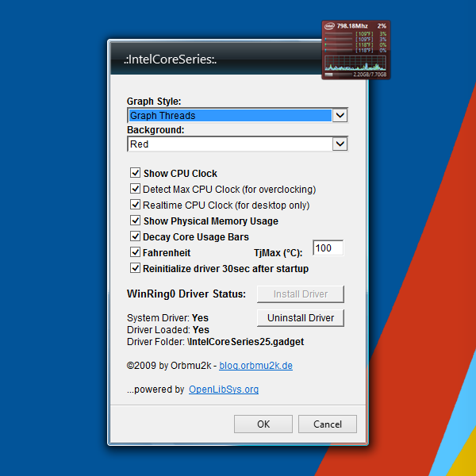Open the blog.orbmu2k.de link
Image resolution: width=476 pixels, height=476 pixels.
coord(256,366)
